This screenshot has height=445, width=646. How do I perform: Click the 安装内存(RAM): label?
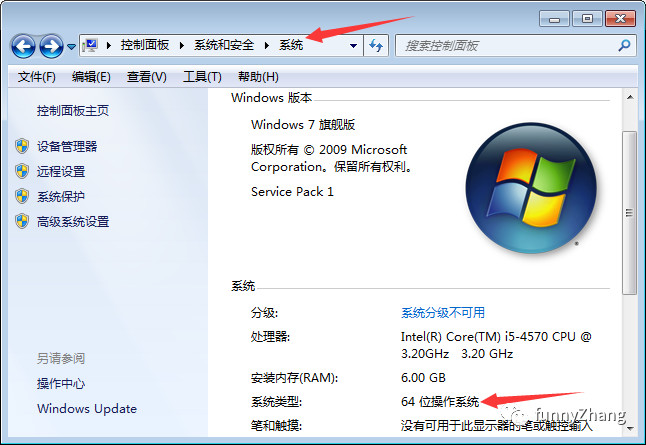pyautogui.click(x=294, y=377)
